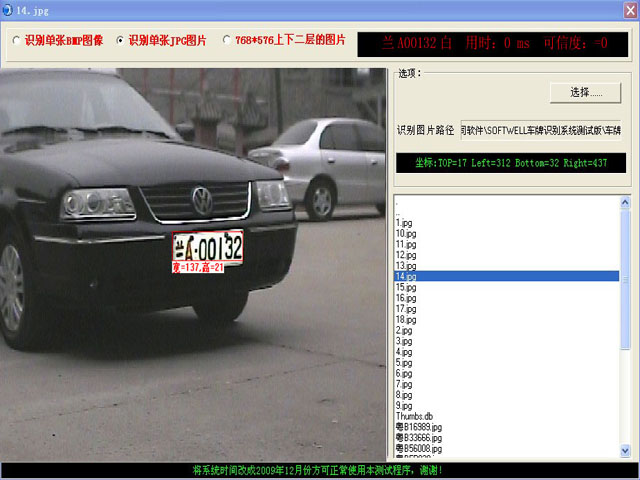Click the file list scrollbar thumb
This screenshot has height=480, width=640.
point(626,280)
